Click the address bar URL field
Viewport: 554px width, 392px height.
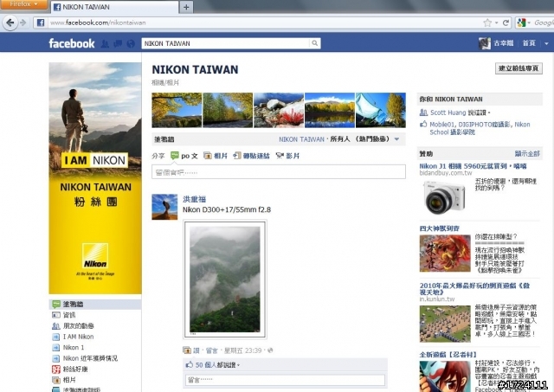click(261, 23)
